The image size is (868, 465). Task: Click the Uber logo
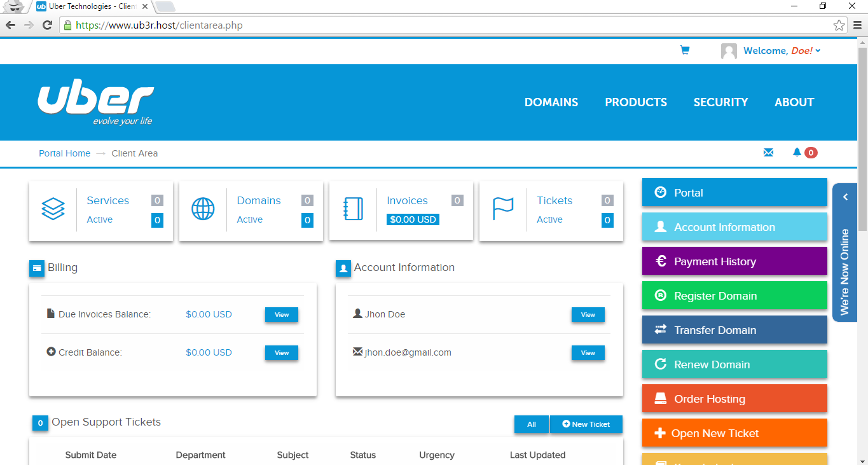(x=95, y=103)
